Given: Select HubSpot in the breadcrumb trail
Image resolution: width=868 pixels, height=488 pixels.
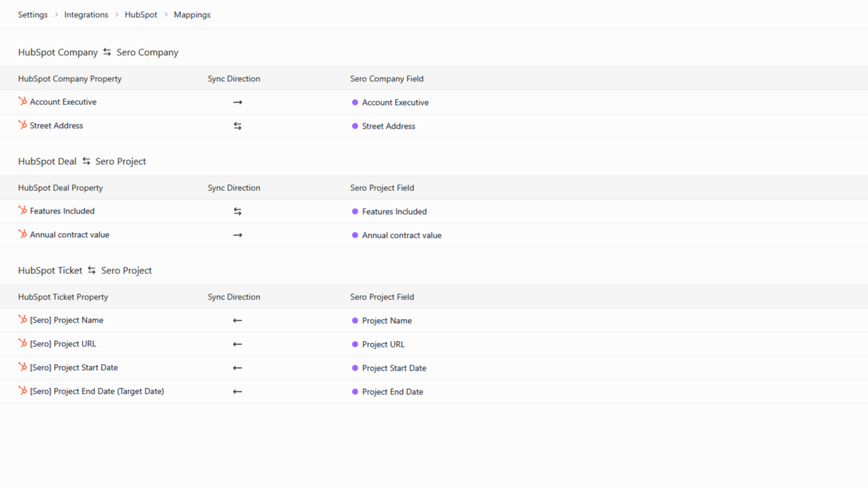Looking at the screenshot, I should (x=141, y=14).
